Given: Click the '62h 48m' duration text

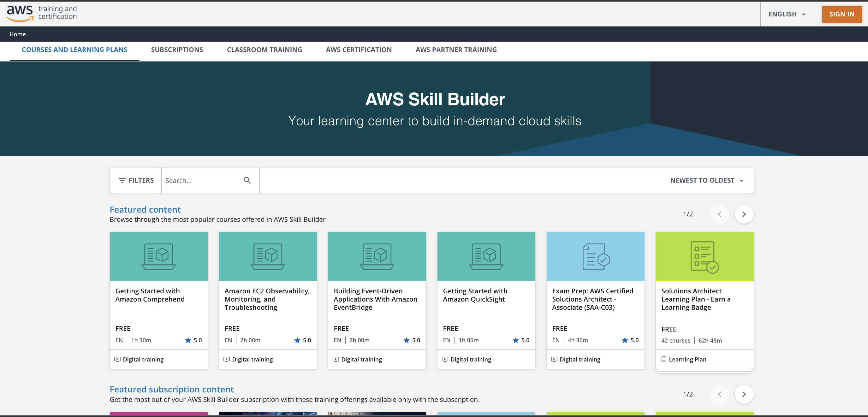Looking at the screenshot, I should tap(710, 341).
